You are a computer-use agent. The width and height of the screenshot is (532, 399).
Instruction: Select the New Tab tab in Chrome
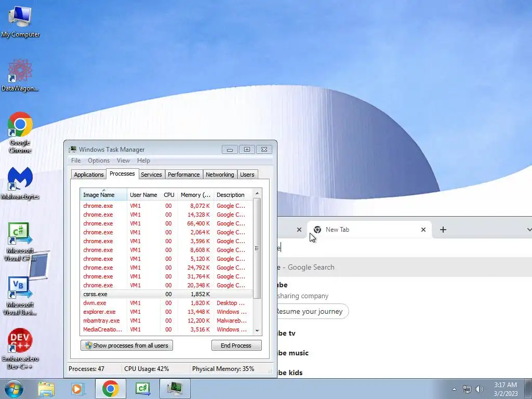pos(369,230)
